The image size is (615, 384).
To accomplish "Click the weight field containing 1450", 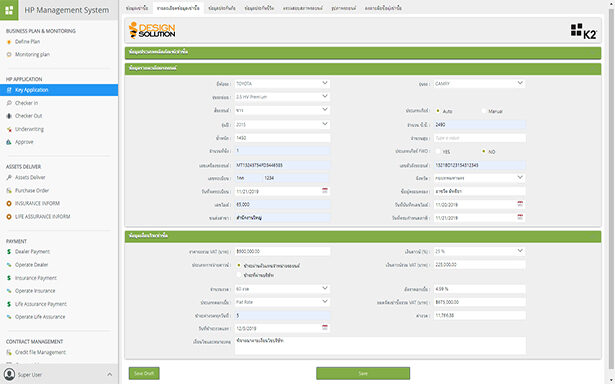I will [x=282, y=138].
